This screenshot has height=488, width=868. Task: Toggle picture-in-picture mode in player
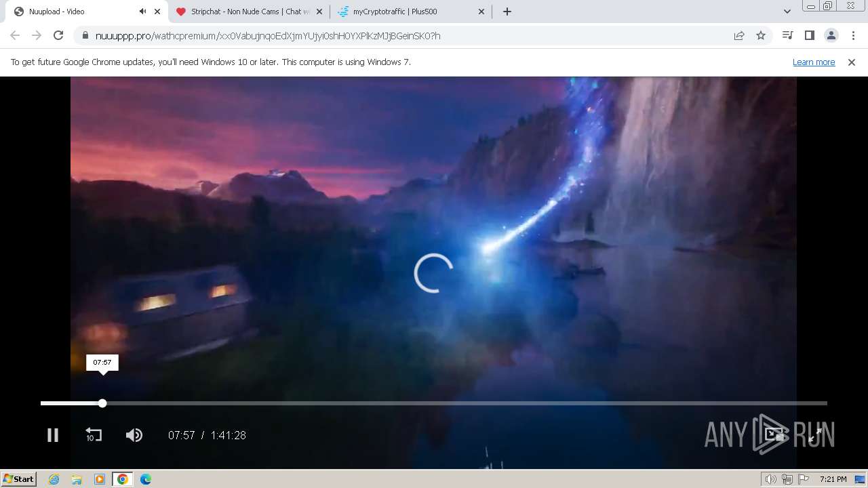774,435
